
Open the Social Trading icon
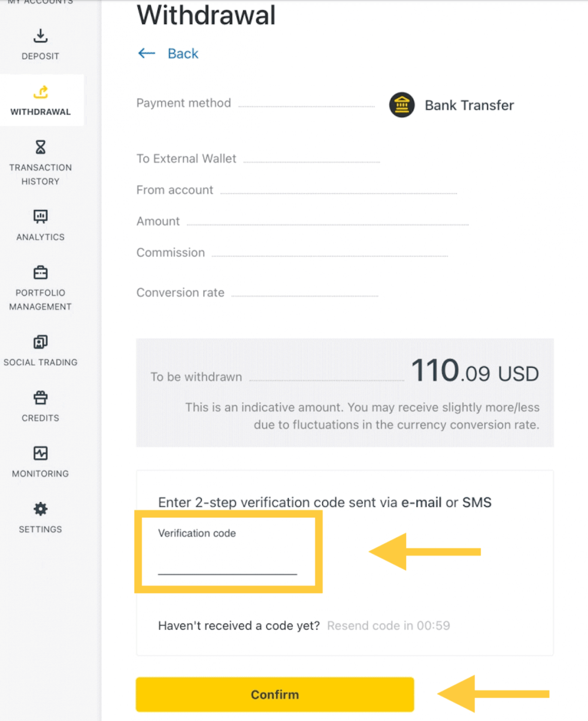click(x=40, y=341)
